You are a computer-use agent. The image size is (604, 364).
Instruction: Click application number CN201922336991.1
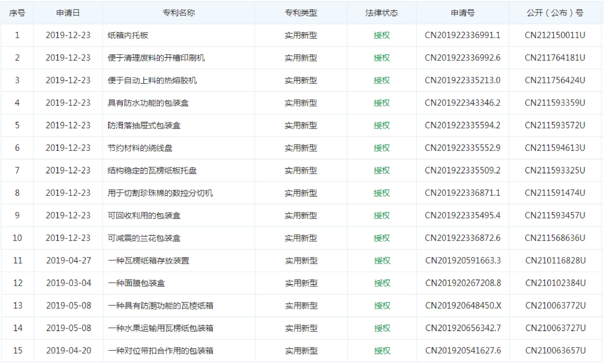click(462, 35)
